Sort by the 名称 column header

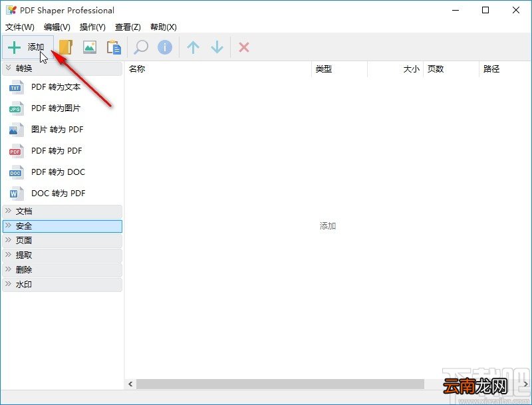coord(218,69)
